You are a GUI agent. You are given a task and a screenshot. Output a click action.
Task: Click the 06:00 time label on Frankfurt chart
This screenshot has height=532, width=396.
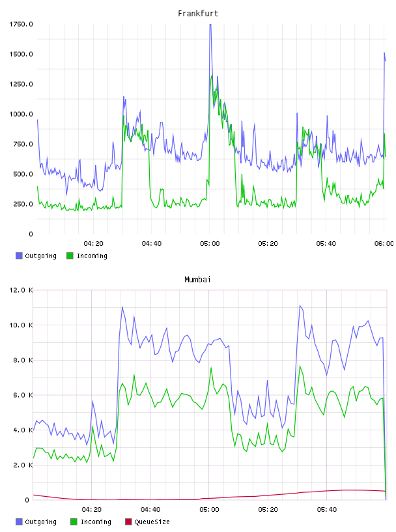click(384, 244)
